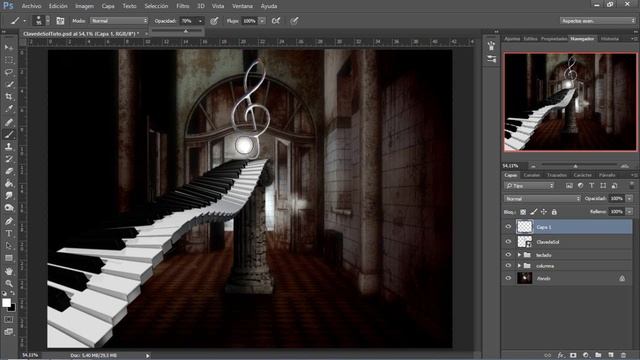This screenshot has height=360, width=640.
Task: Toggle pressure for opacity icon
Action: [214, 21]
